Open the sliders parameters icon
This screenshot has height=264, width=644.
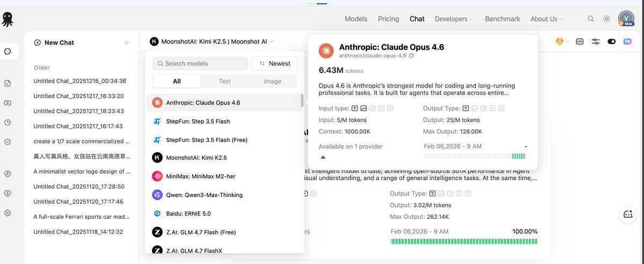pyautogui.click(x=596, y=41)
